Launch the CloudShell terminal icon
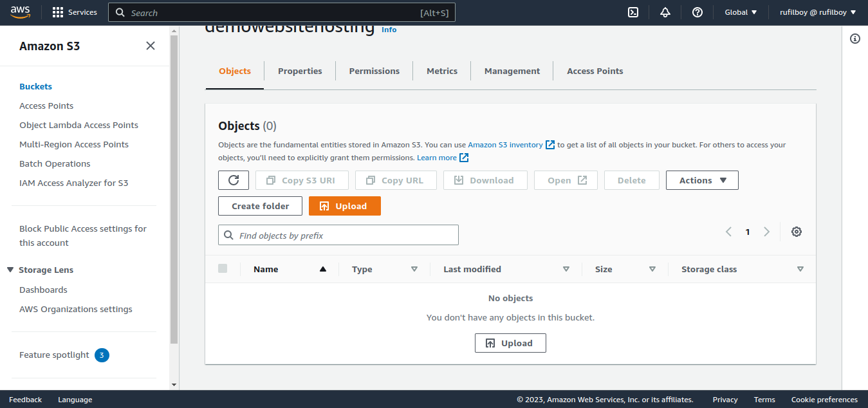Screen dimensions: 868x408 tap(633, 12)
